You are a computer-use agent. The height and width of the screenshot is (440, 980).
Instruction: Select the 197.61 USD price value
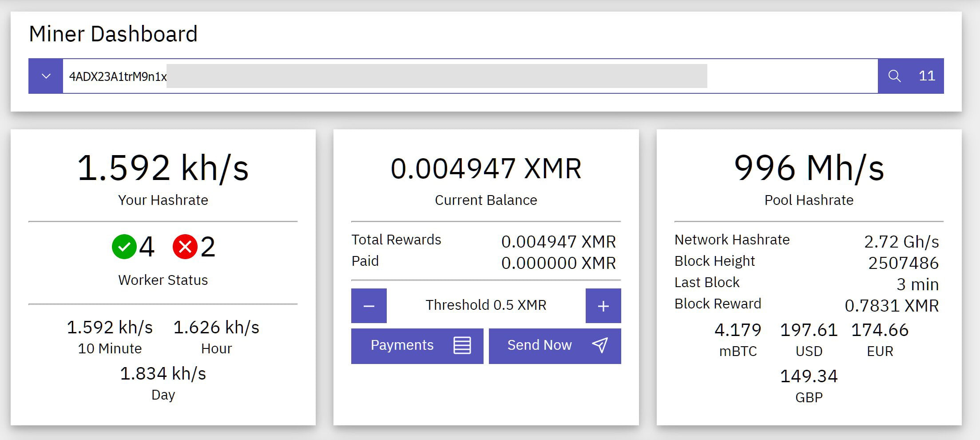pyautogui.click(x=809, y=330)
